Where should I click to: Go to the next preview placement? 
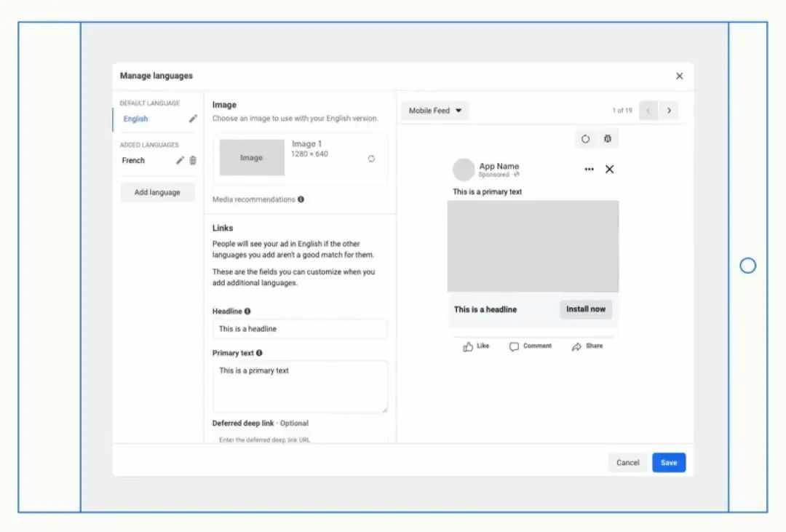pos(669,111)
